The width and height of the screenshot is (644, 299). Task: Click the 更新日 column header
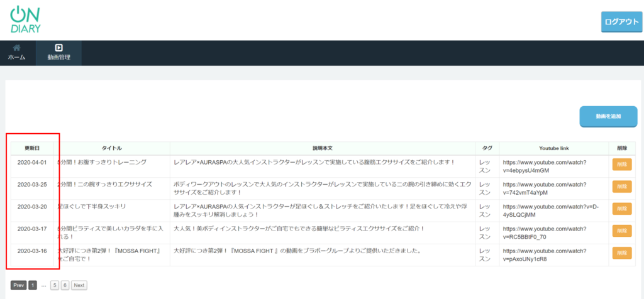pyautogui.click(x=32, y=148)
